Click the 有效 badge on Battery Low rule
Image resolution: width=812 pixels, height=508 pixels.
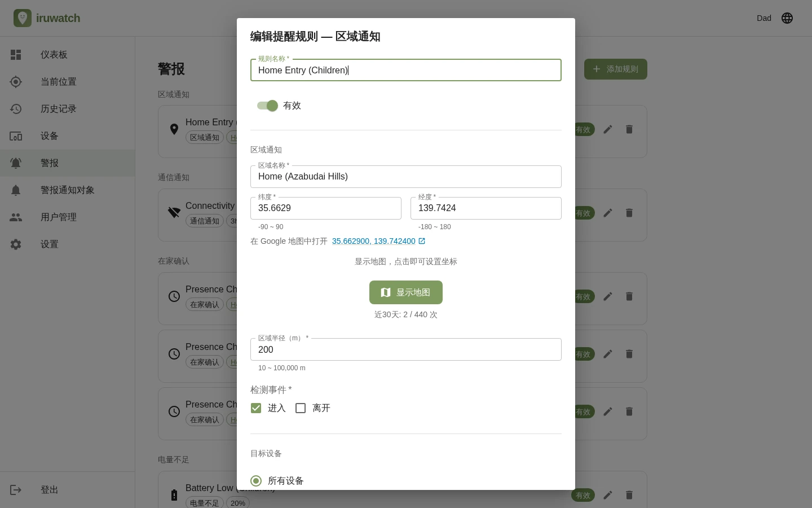583,495
